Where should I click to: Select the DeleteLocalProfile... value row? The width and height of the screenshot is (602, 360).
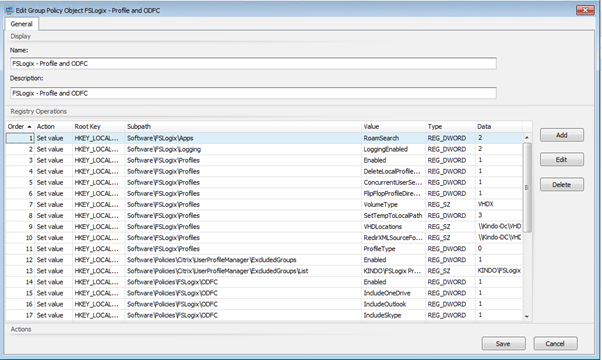(x=264, y=172)
